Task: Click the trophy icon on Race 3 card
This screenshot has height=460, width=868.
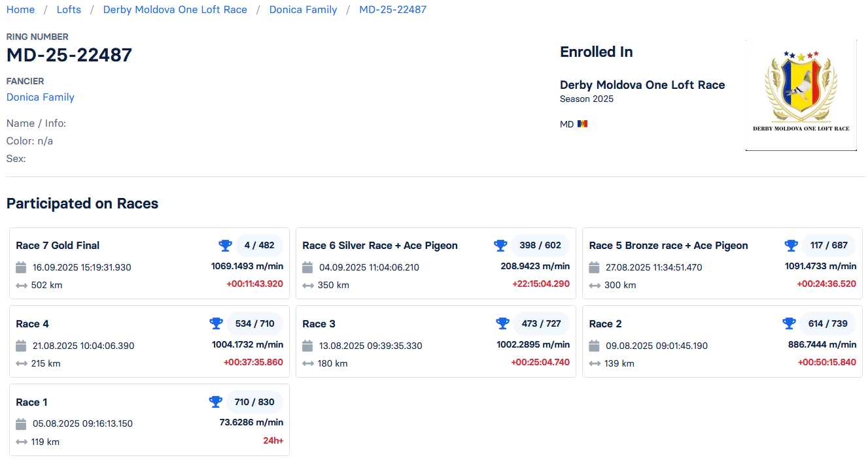Action: point(502,323)
